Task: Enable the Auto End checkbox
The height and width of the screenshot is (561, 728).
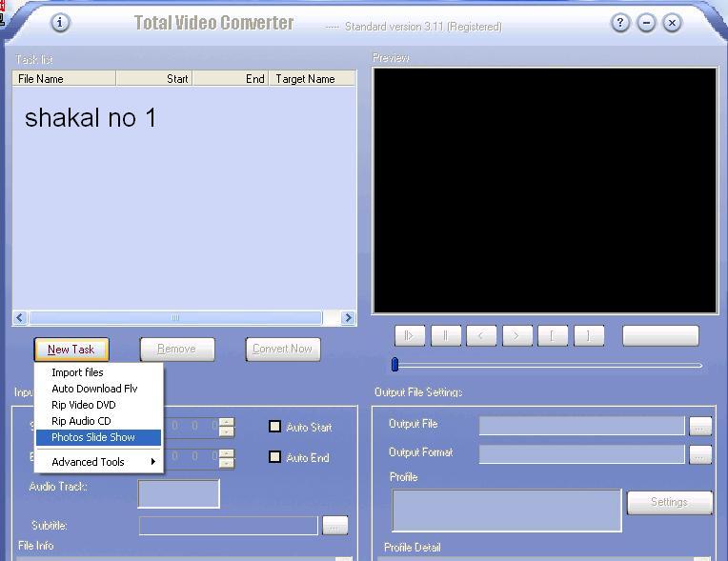Action: coord(275,457)
